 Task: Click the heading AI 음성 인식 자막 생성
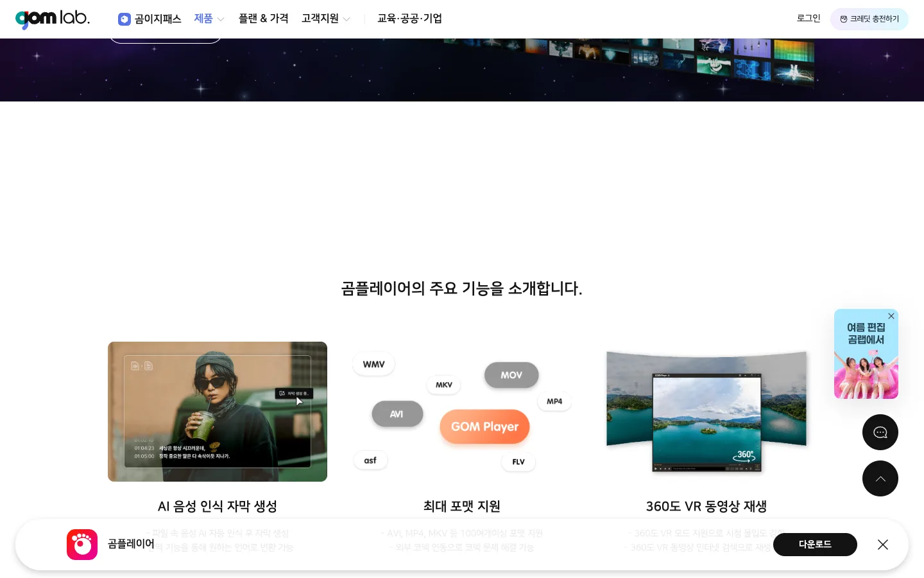[x=218, y=506]
